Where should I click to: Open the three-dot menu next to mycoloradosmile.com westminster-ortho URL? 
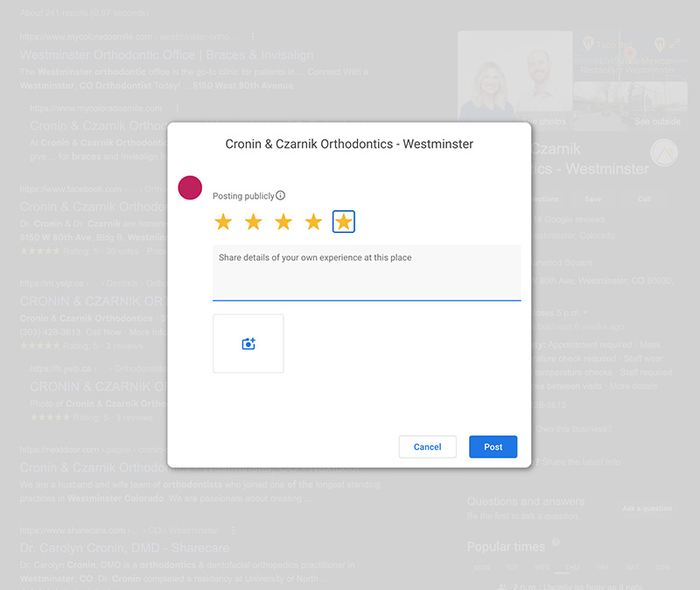(x=253, y=37)
